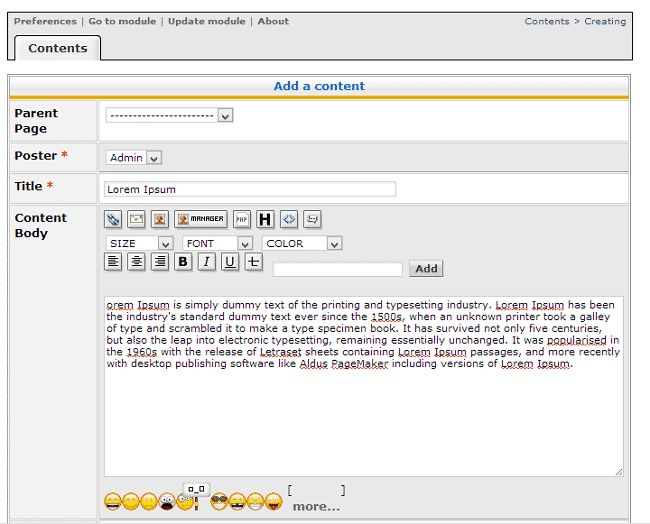Click the PHP code icon
This screenshot has width=650, height=524.
click(242, 219)
